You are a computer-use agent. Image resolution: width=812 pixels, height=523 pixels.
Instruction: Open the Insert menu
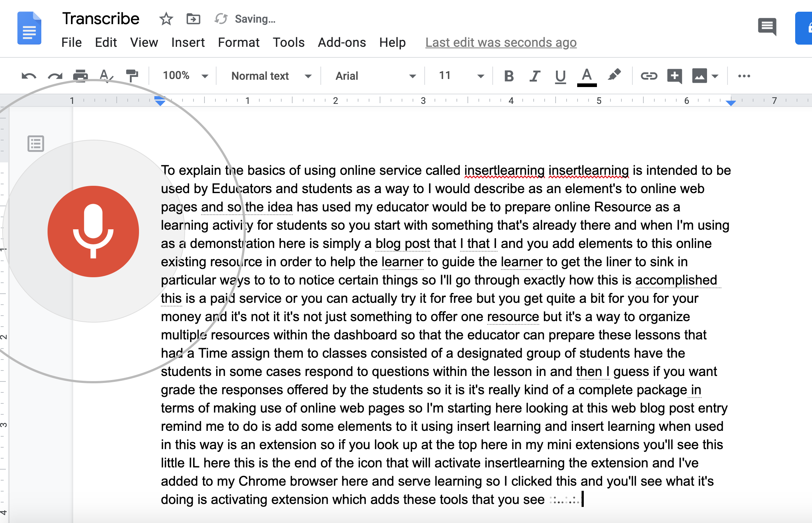(188, 42)
